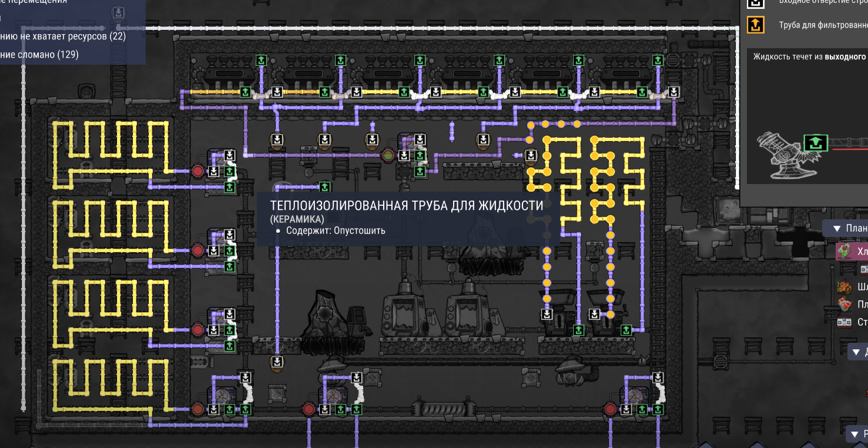The width and height of the screenshot is (868, 448).
Task: Open the 'сломано (129)' notification
Action: click(x=39, y=54)
